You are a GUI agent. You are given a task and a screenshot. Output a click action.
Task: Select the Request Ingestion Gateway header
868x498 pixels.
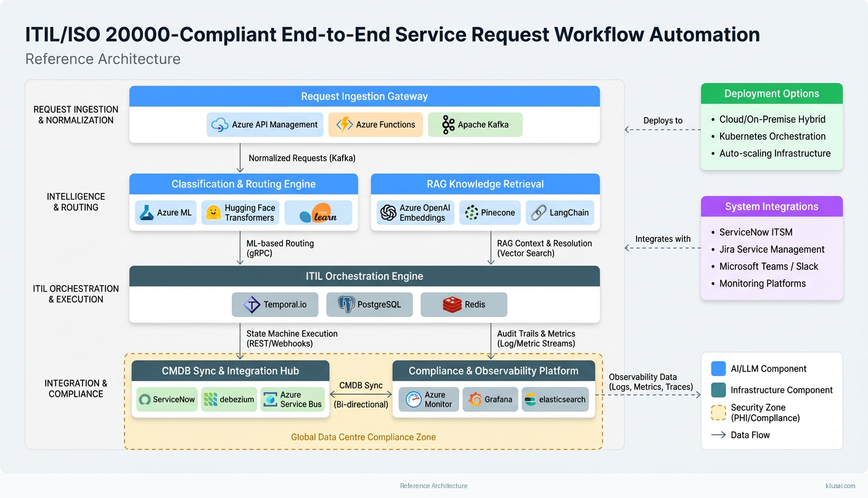pyautogui.click(x=364, y=96)
